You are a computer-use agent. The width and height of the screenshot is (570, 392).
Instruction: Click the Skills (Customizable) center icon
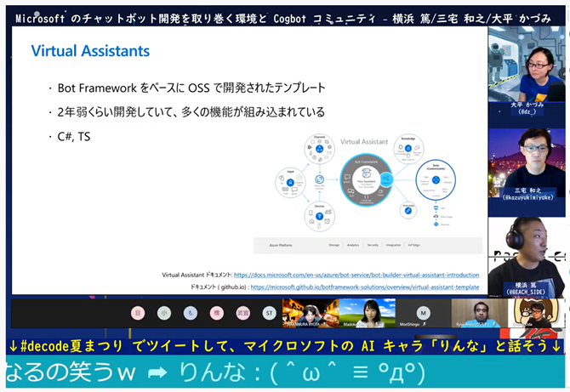436,179
